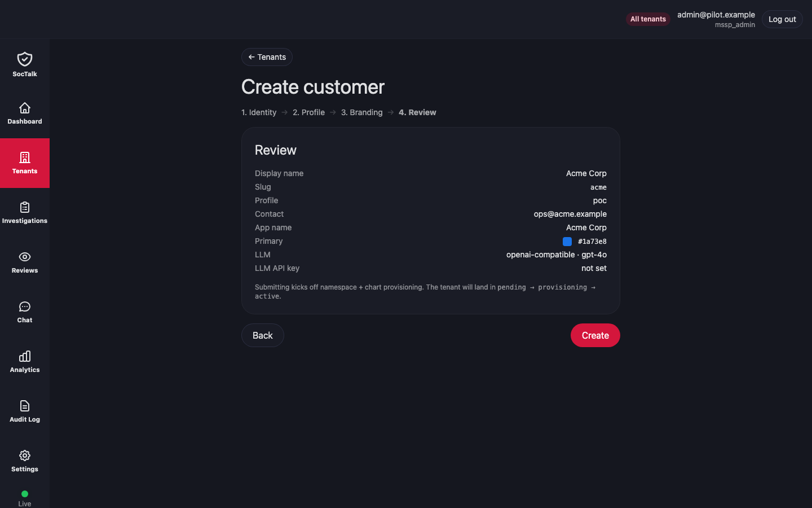This screenshot has height=508, width=812.
Task: Click the mssp_admin role label
Action: [x=735, y=25]
